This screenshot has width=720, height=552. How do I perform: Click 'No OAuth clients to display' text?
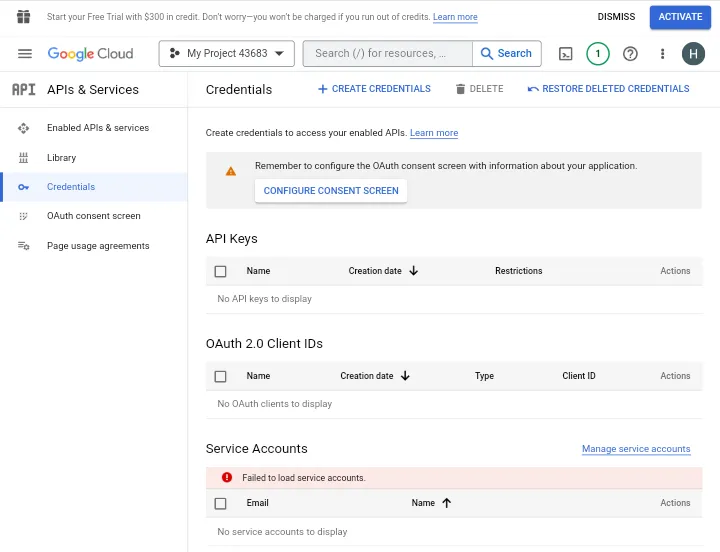click(275, 404)
